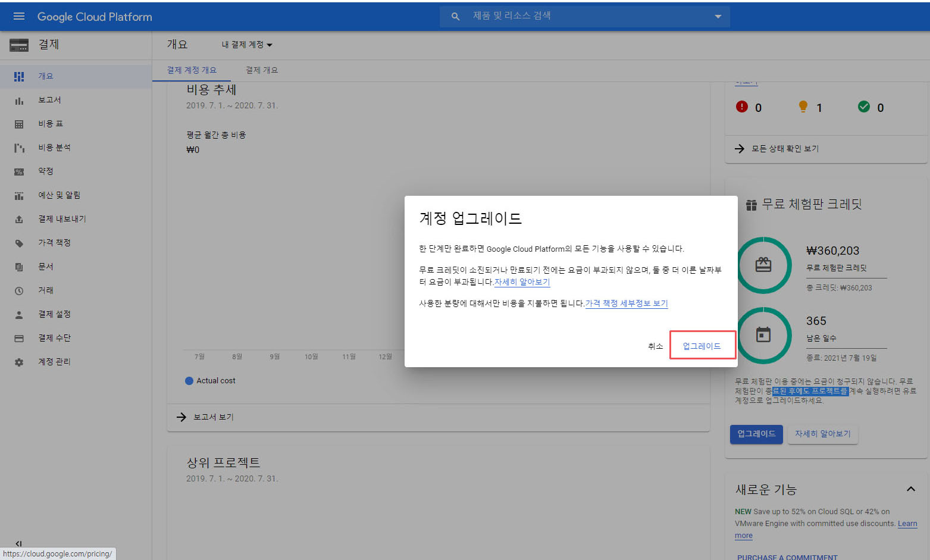The height and width of the screenshot is (560, 930).
Task: Click the search magnifier icon
Action: click(x=455, y=17)
